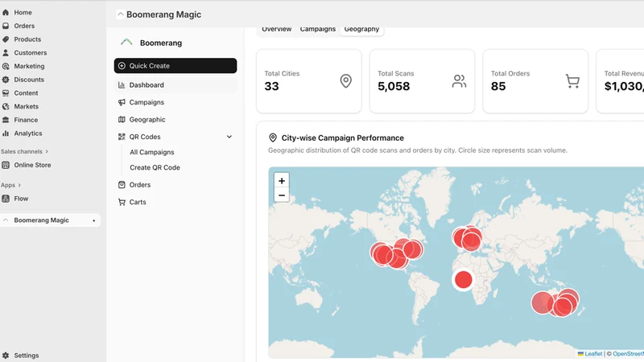Open Marketing in admin sidebar
This screenshot has height=362, width=644.
[x=29, y=66]
